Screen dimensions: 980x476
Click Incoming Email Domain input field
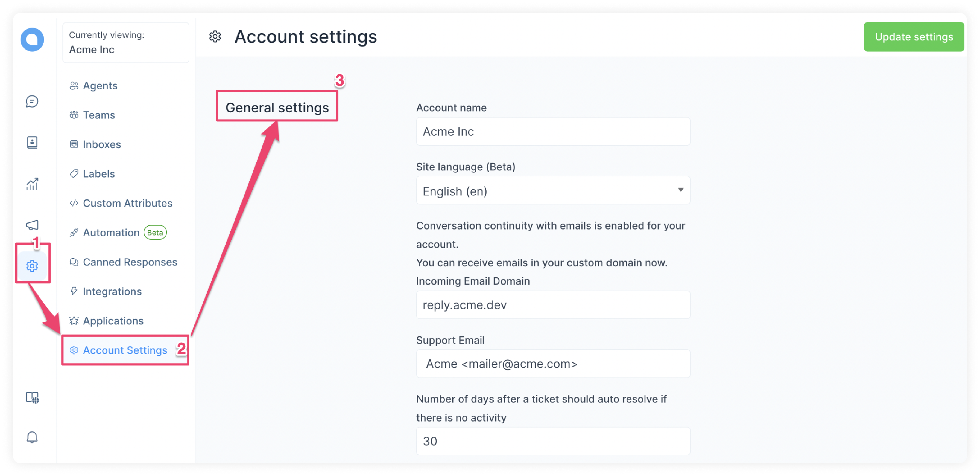coord(553,305)
